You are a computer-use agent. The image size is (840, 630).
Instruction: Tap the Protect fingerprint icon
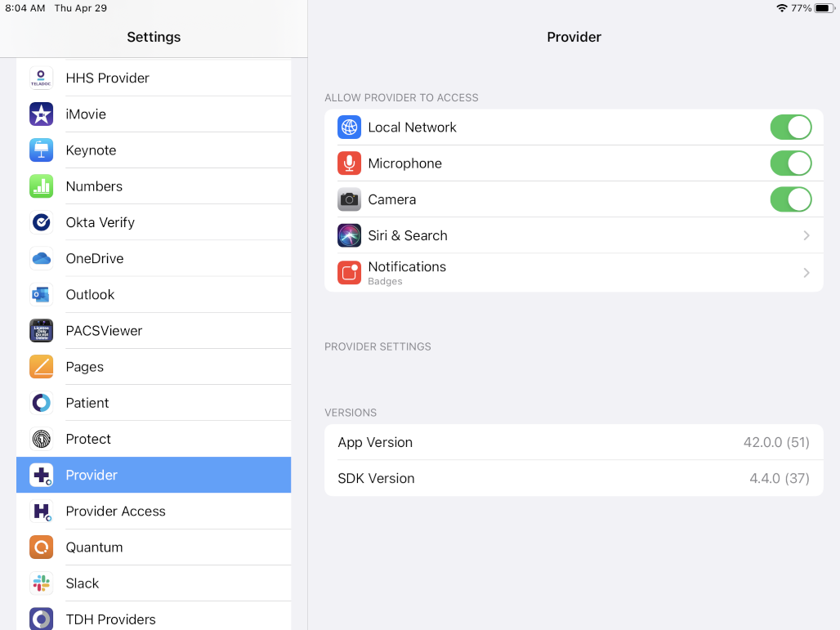[x=41, y=439]
